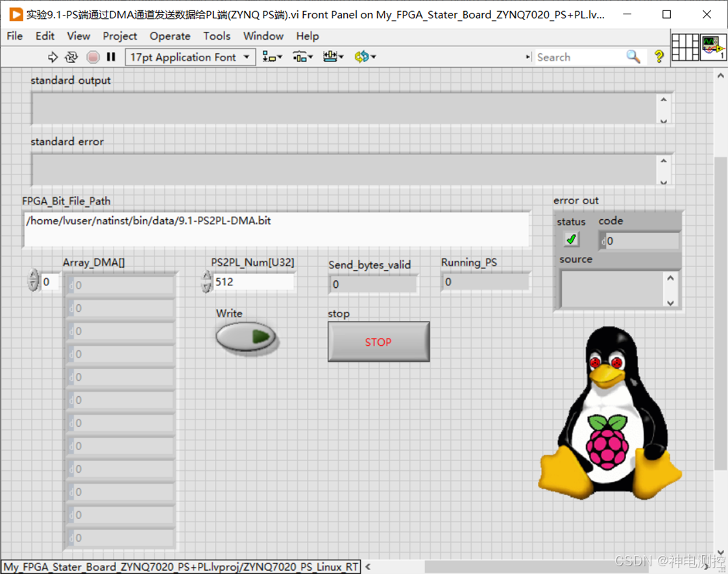Click the Abort Execution red button
The width and height of the screenshot is (728, 574).
click(93, 57)
